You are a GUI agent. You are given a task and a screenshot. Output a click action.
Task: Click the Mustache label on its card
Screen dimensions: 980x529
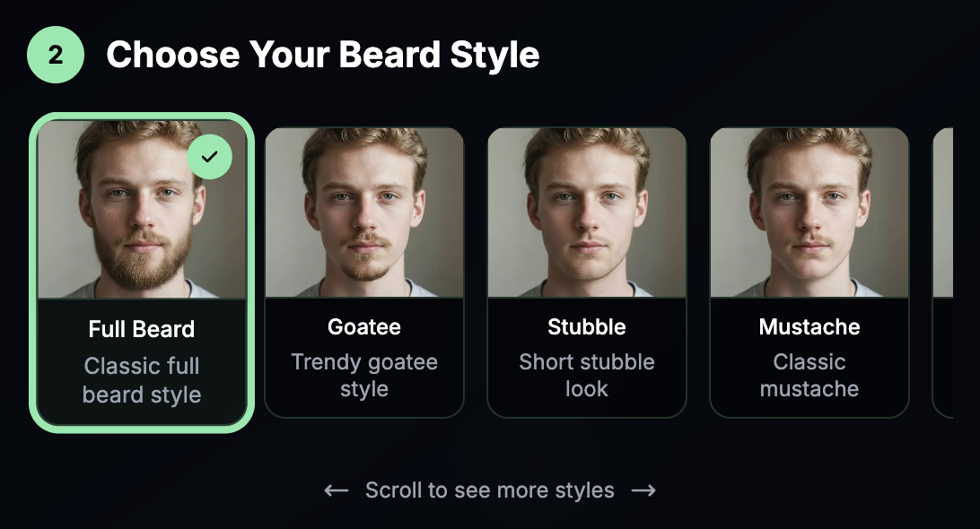(x=809, y=327)
